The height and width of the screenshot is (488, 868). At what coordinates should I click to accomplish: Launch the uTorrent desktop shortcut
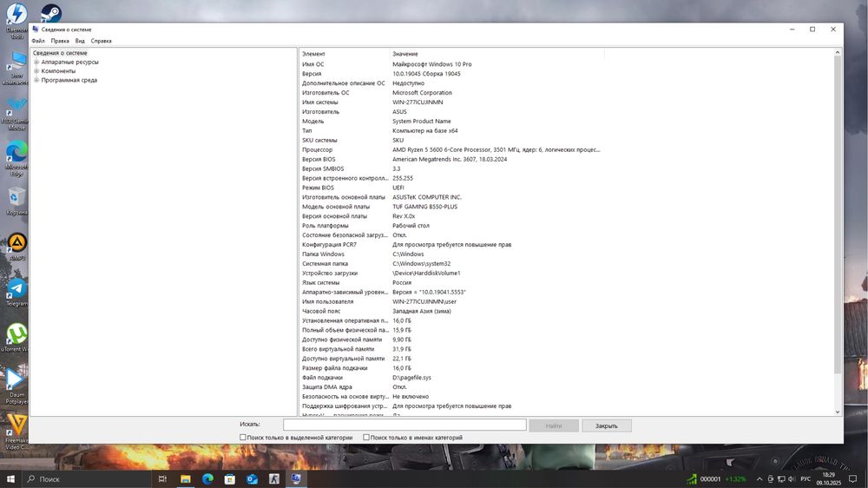pos(16,338)
